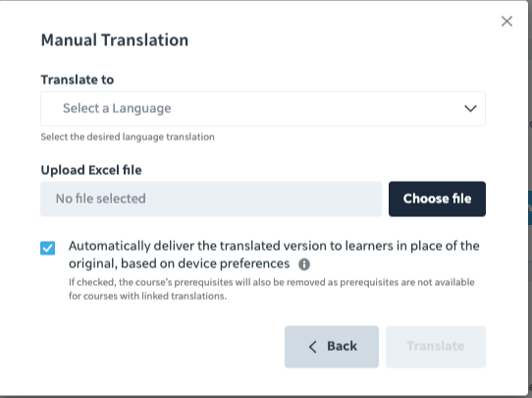Image resolution: width=532 pixels, height=398 pixels.
Task: Go back with the Back button
Action: point(332,347)
